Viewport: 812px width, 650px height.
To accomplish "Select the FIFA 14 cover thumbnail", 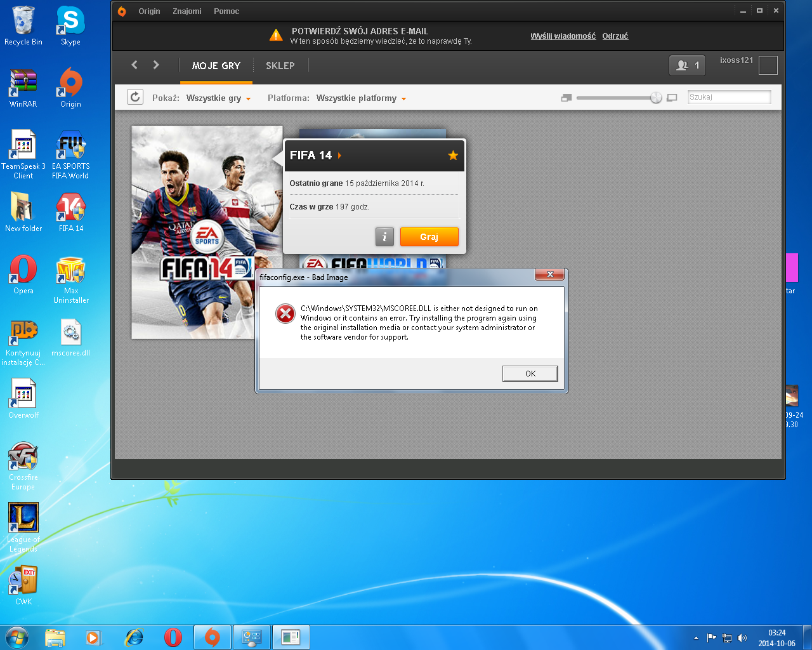I will pos(207,232).
